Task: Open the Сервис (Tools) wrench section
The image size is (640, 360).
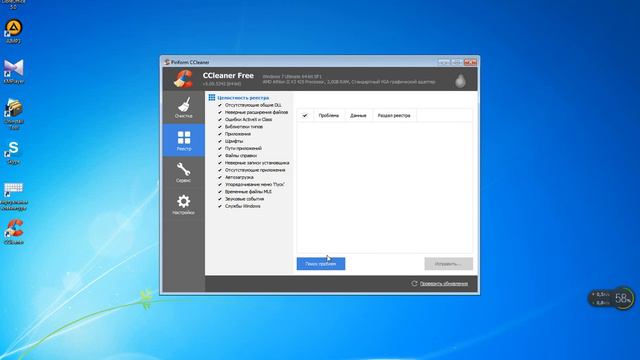Action: coord(184,172)
